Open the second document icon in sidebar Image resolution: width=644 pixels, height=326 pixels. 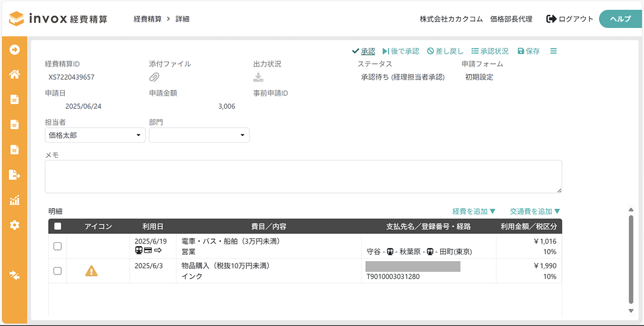pos(15,124)
